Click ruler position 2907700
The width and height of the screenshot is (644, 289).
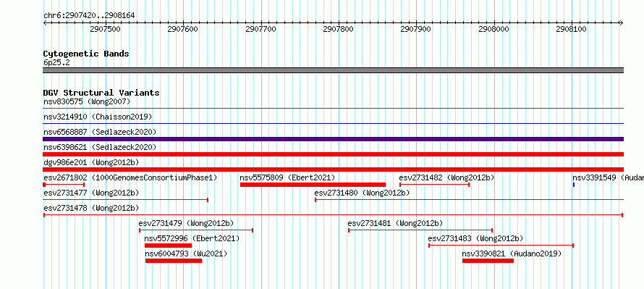(x=260, y=29)
